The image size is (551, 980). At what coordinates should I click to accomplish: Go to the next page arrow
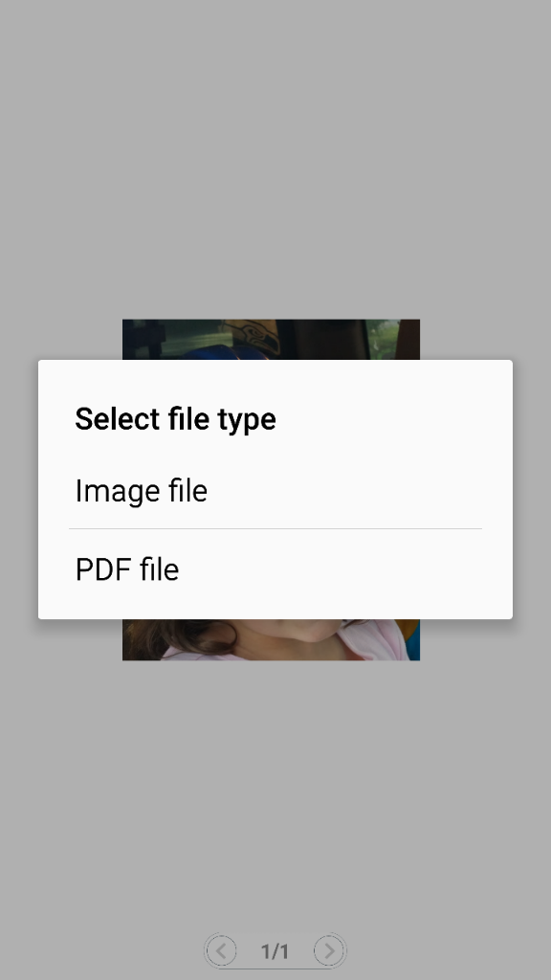pos(329,950)
